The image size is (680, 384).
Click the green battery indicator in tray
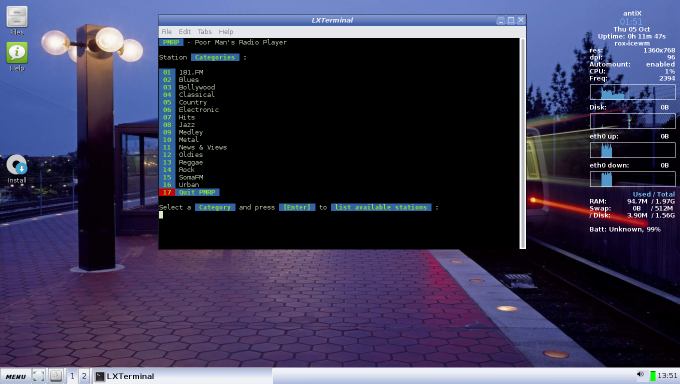653,375
